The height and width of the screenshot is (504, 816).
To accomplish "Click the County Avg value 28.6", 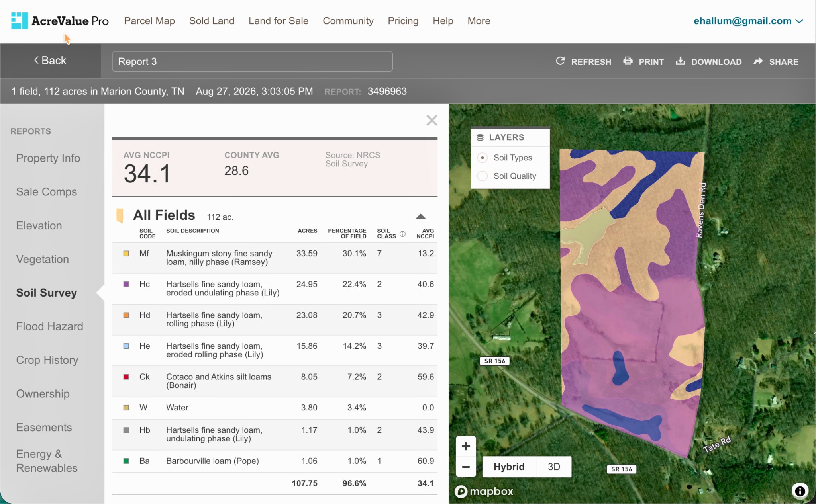I will [236, 170].
